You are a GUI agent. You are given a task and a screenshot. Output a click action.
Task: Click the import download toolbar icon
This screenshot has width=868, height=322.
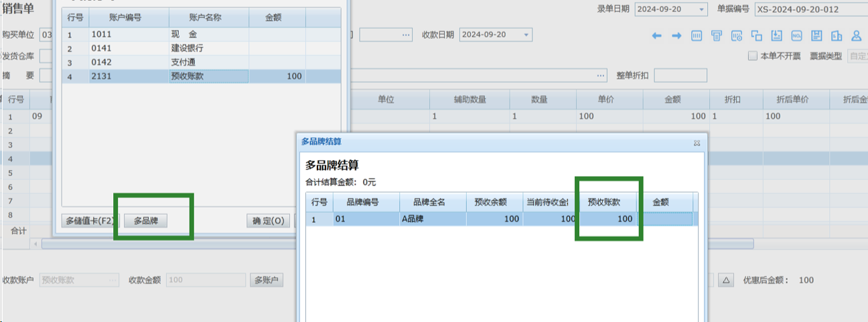pyautogui.click(x=777, y=35)
